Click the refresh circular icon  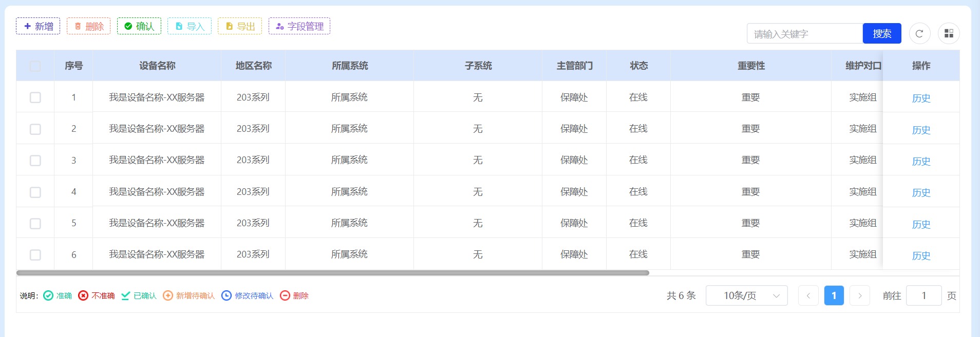[x=919, y=33]
